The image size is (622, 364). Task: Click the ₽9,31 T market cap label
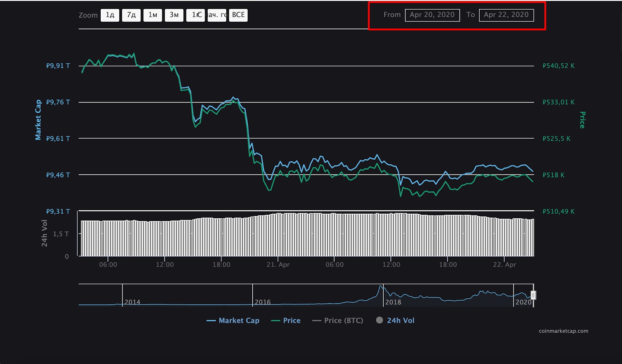coord(58,211)
